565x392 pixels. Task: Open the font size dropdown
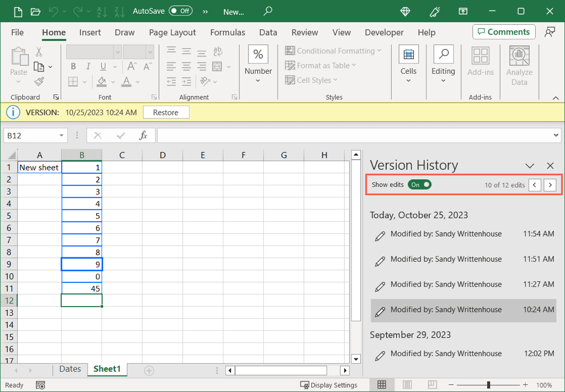point(150,51)
